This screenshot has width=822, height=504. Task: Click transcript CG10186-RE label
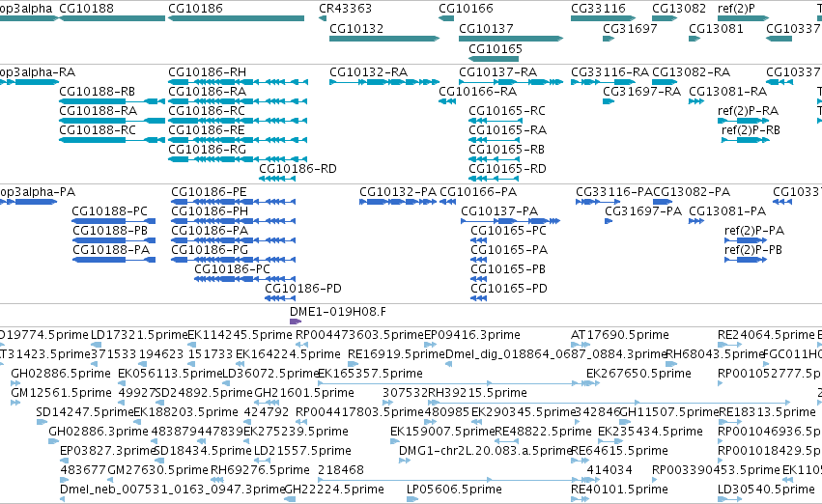[207, 130]
